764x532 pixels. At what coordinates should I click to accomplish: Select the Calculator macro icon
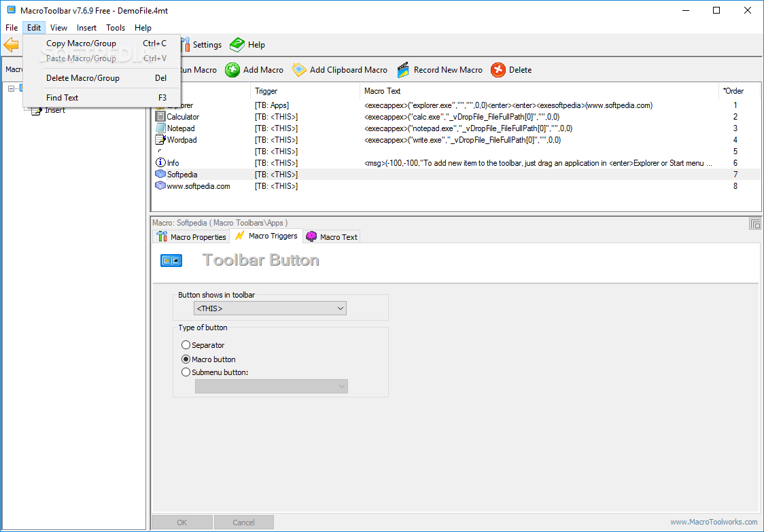pyautogui.click(x=160, y=116)
